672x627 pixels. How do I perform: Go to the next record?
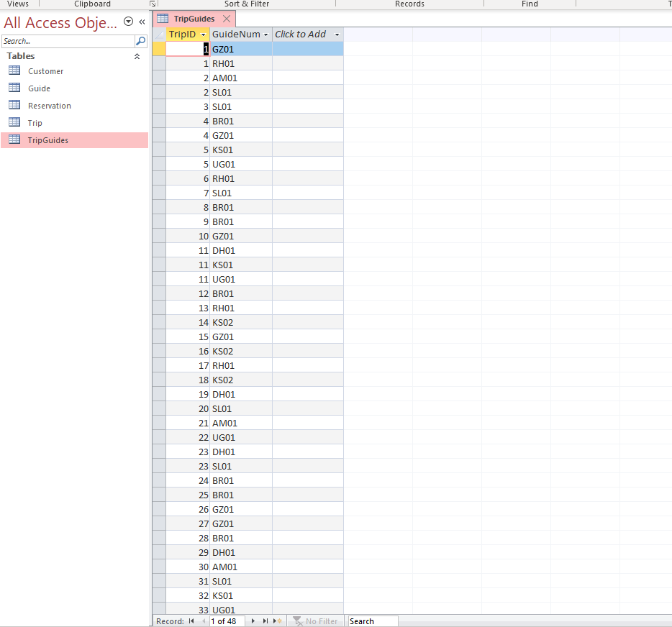click(x=253, y=621)
